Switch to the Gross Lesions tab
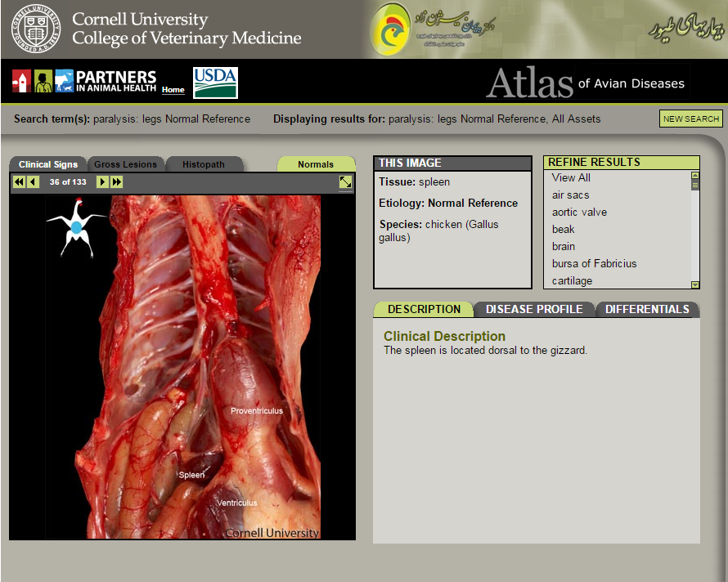Image resolution: width=728 pixels, height=582 pixels. (x=125, y=164)
